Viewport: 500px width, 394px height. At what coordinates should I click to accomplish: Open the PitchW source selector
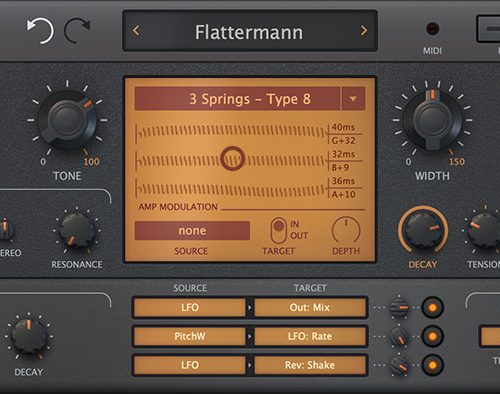(x=190, y=336)
